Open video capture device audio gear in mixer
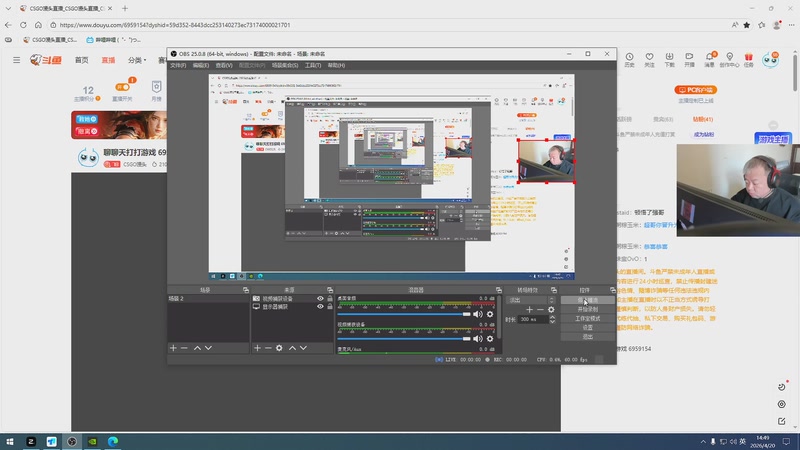Screen dimensions: 800x450 pos(490,339)
